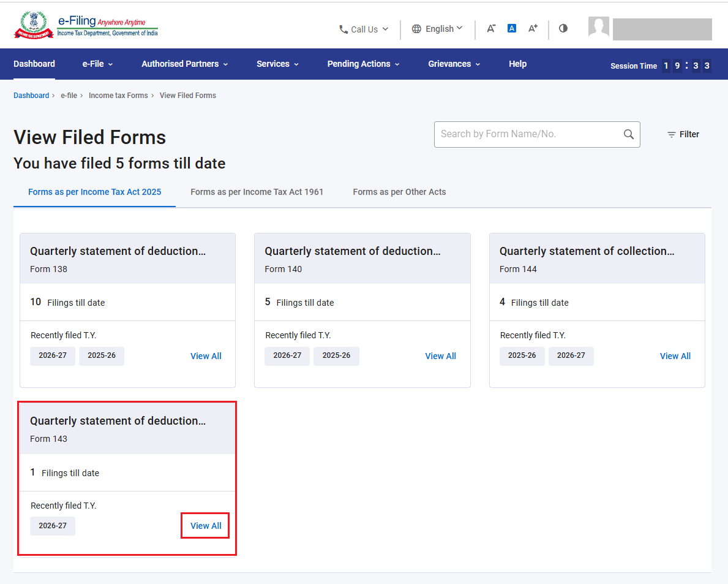Click the Dashboard breadcrumb link
The width and height of the screenshot is (728, 584).
31,95
